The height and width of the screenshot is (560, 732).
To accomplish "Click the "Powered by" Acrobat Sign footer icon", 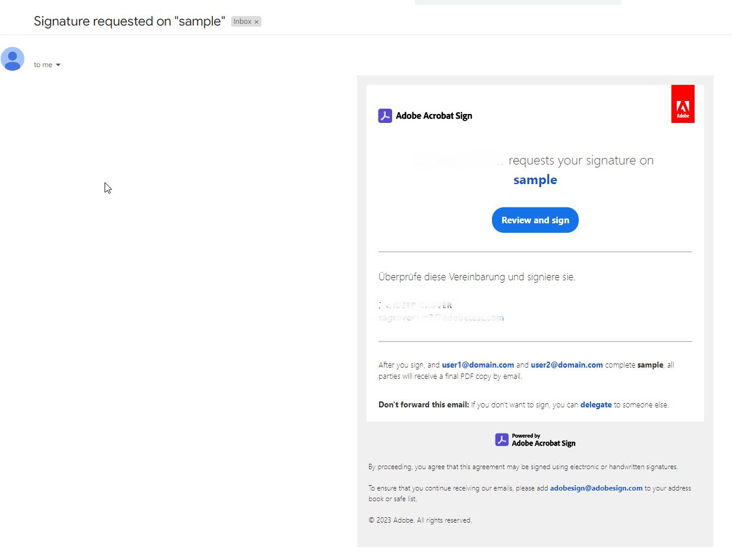I will coord(501,439).
